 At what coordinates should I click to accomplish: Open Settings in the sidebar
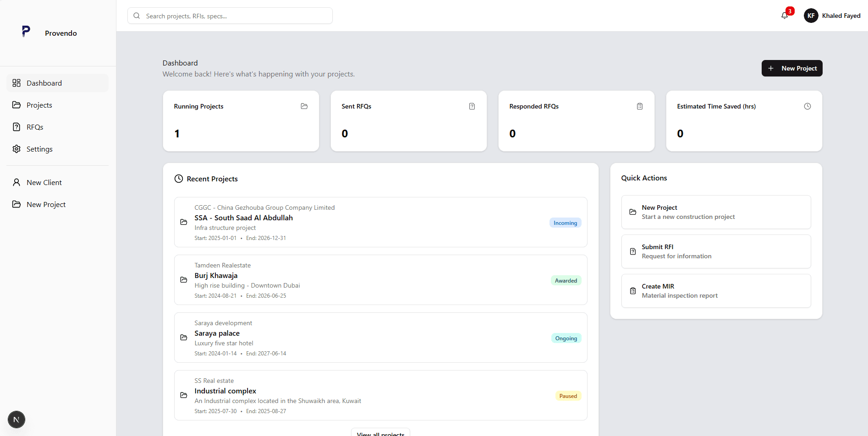[39, 149]
